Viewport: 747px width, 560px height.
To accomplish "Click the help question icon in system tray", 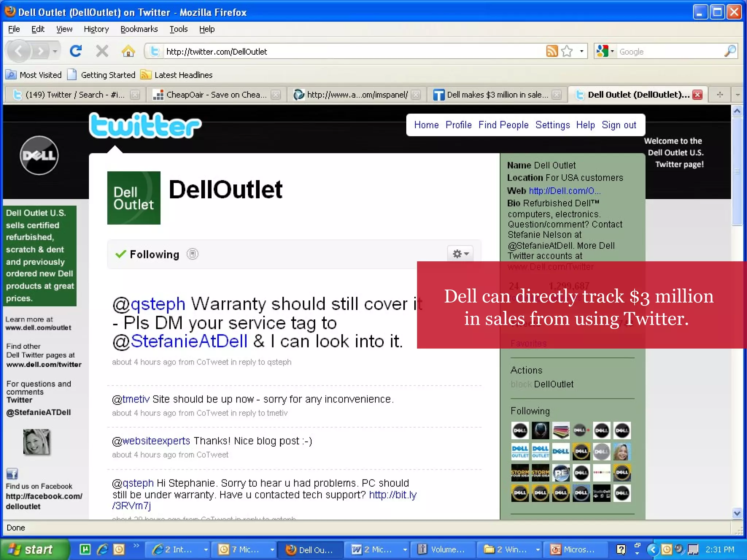I will click(x=621, y=549).
